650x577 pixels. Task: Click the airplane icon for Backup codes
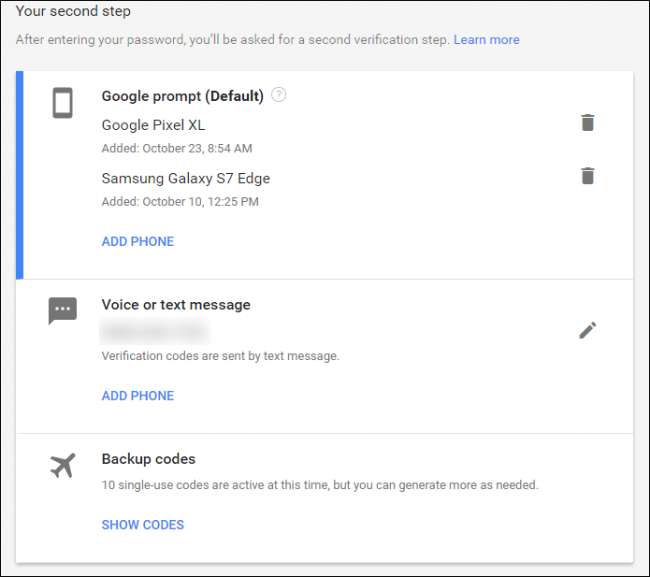pyautogui.click(x=62, y=465)
